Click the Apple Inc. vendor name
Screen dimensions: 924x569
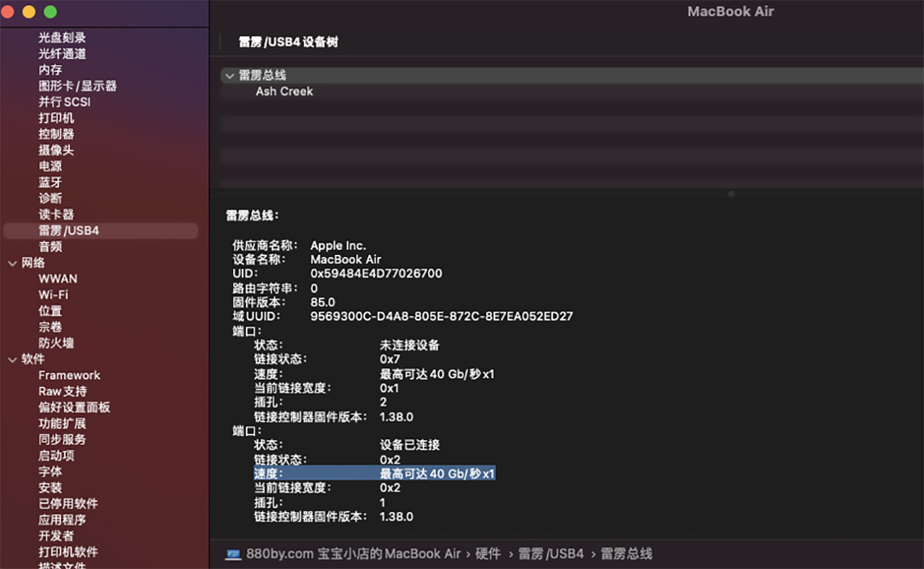pos(338,246)
